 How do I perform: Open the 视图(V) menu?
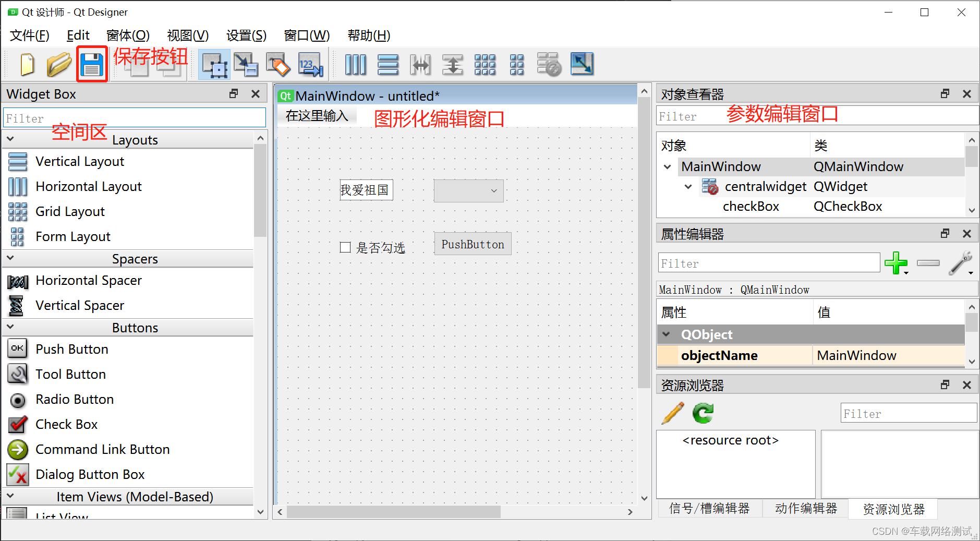pyautogui.click(x=188, y=35)
